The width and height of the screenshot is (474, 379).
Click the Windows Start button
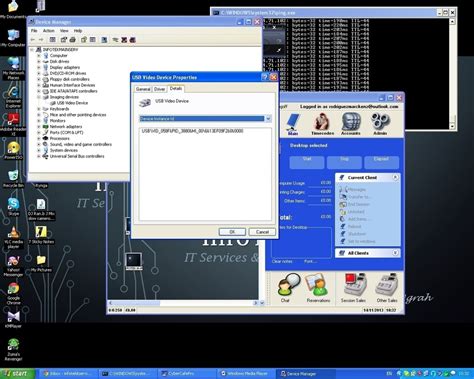pos(17,374)
